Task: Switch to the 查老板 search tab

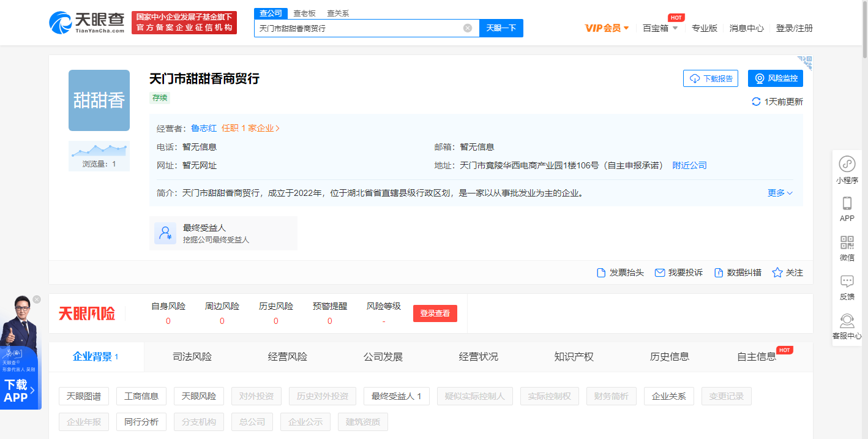Action: [x=304, y=13]
